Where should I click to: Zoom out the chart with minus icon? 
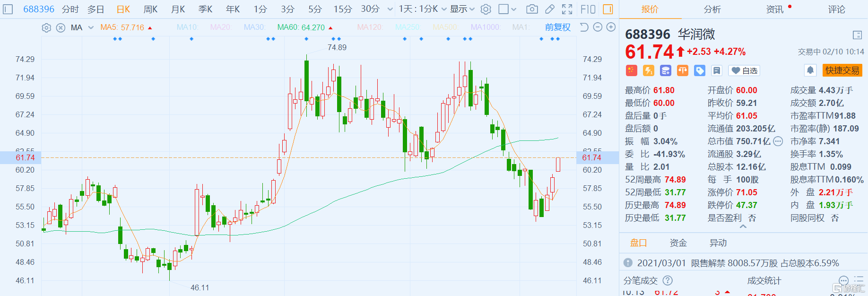pyautogui.click(x=598, y=27)
